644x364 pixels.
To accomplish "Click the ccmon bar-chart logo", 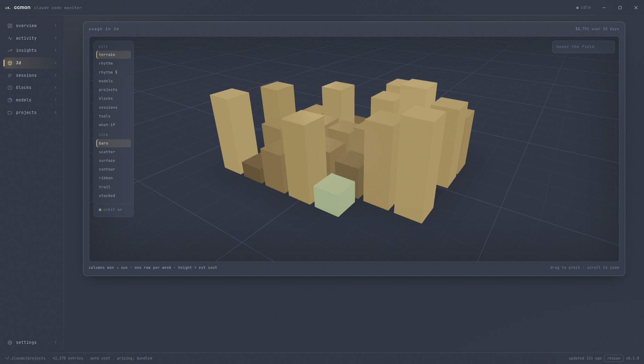I will (x=8, y=8).
